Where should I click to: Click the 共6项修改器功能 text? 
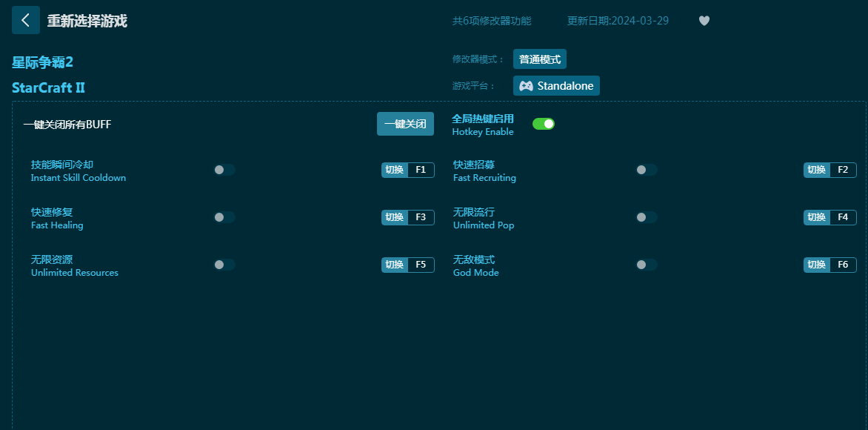click(x=492, y=21)
